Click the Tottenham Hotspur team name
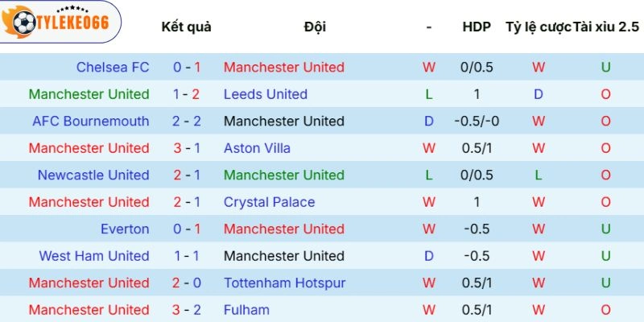The image size is (644, 322). tap(284, 283)
